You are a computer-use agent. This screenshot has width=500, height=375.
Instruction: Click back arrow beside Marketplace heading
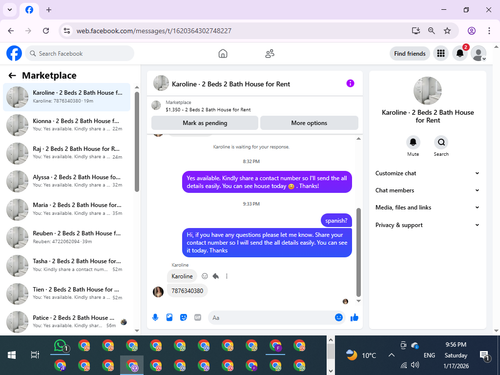click(12, 76)
